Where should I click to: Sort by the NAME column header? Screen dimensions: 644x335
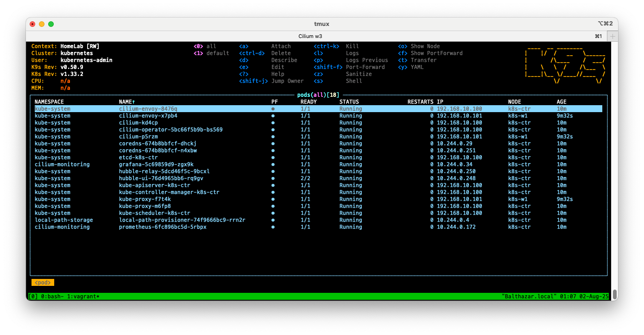127,102
